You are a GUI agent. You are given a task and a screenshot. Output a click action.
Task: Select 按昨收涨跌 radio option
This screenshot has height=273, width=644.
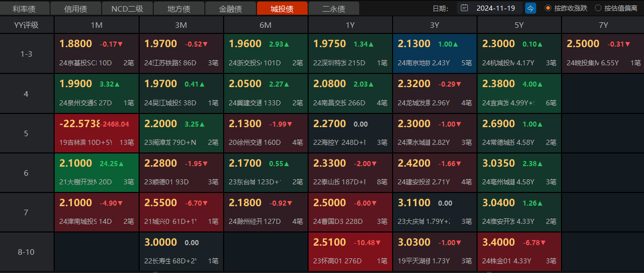pyautogui.click(x=548, y=8)
